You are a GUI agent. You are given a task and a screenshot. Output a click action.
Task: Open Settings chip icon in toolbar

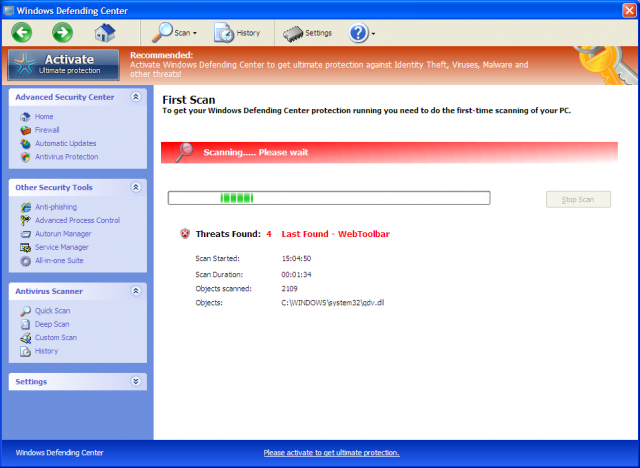pyautogui.click(x=293, y=34)
